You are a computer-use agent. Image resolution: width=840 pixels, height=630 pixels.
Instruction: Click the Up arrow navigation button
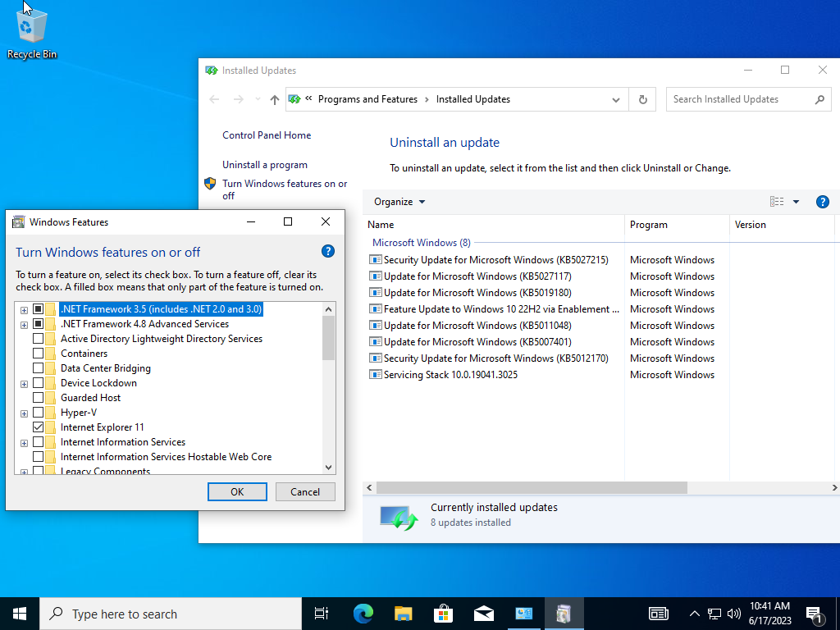(x=275, y=99)
